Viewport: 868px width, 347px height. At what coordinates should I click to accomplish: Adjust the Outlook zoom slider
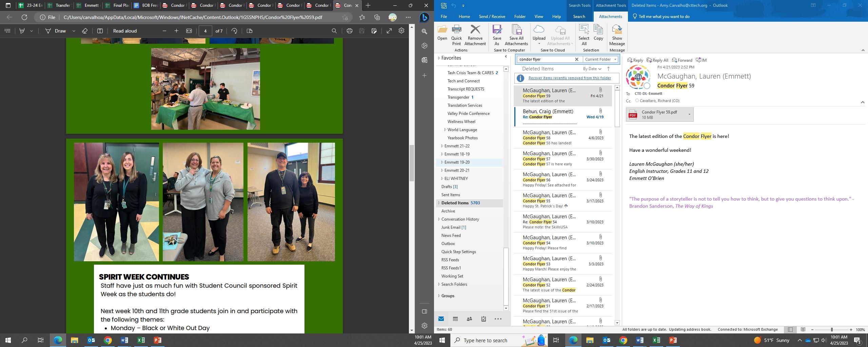pyautogui.click(x=831, y=330)
